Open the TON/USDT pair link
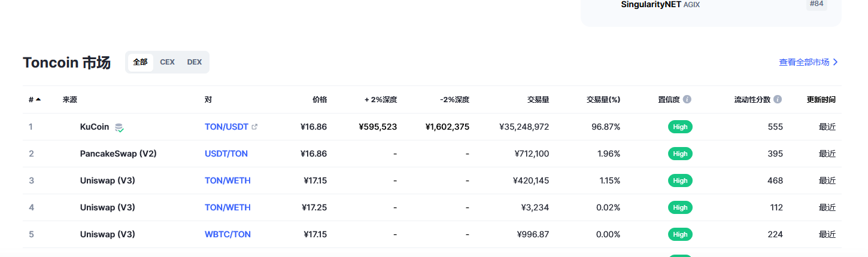The width and height of the screenshot is (868, 257). tap(226, 127)
